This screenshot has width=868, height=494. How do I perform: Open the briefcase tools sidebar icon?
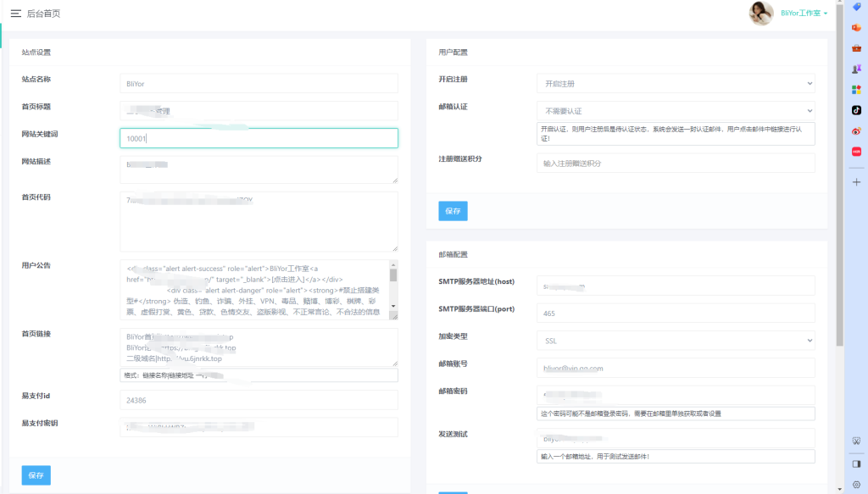856,48
